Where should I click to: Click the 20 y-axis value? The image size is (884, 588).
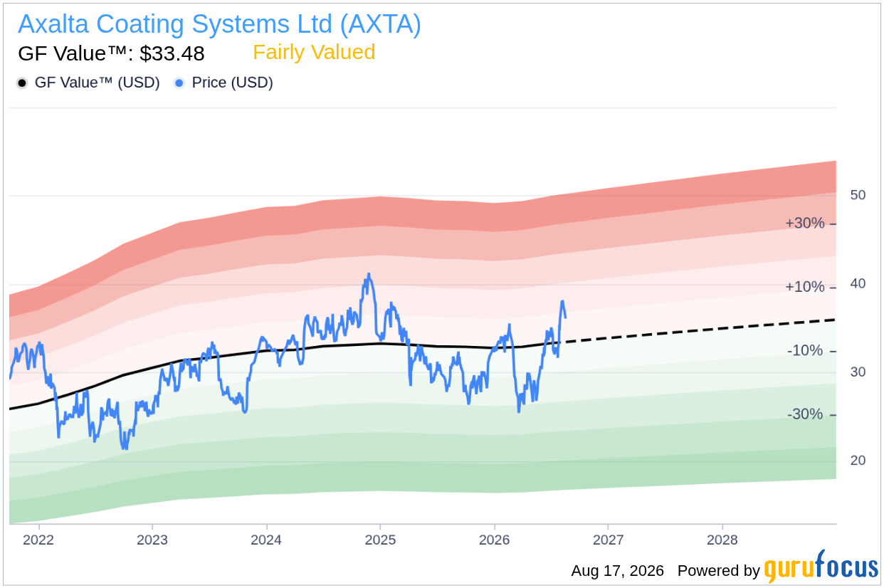tap(858, 461)
